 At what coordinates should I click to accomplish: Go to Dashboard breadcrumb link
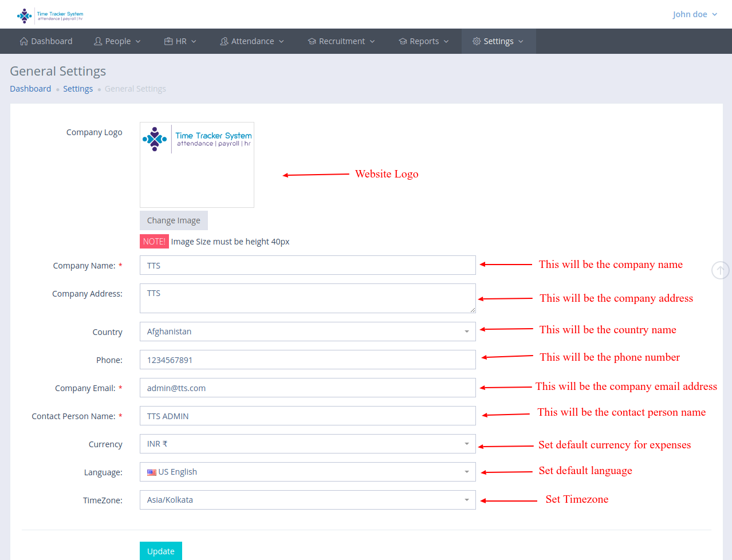[30, 89]
